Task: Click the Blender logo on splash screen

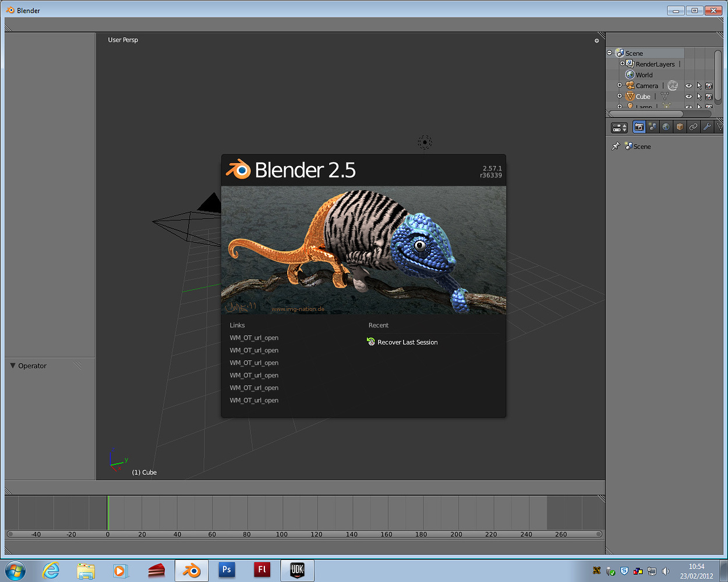Action: click(x=238, y=169)
